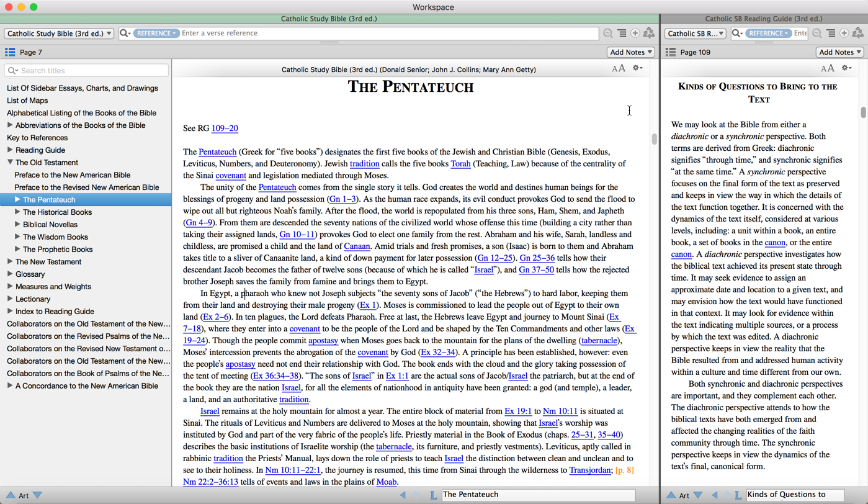The image size is (868, 504).
Task: Click the add parallel plus icon in Catholic Study Bible toolbar
Action: 635,34
